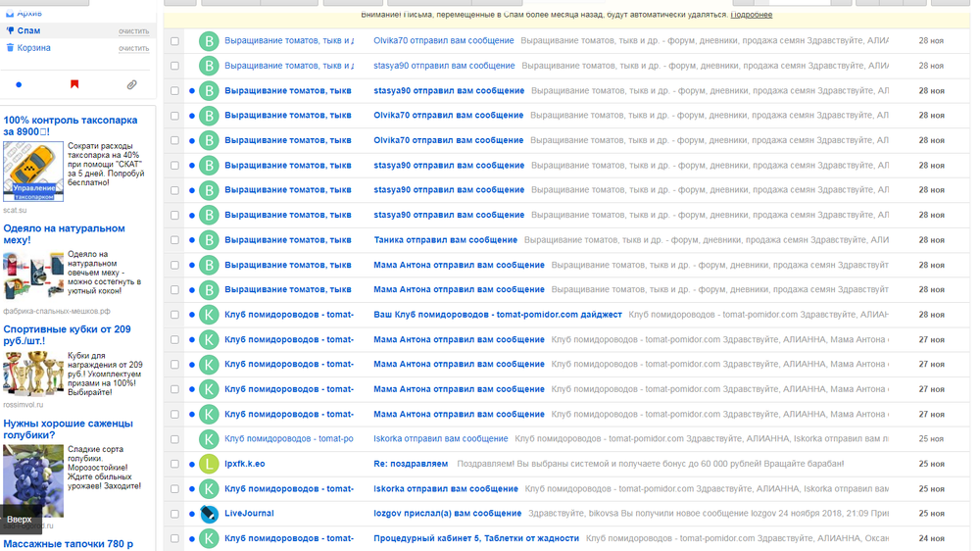The image size is (980, 551).
Task: Show mail with attachments via the paperclip icon
Action: (131, 85)
